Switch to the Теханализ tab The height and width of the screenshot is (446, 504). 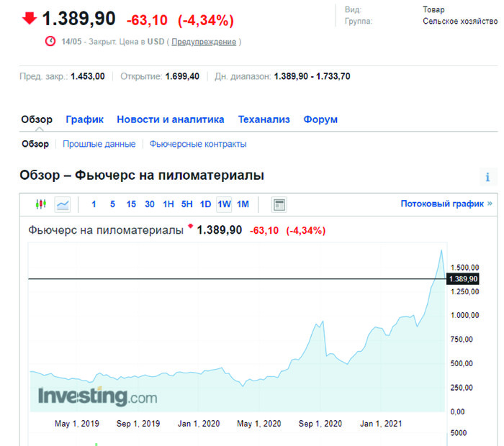[264, 119]
